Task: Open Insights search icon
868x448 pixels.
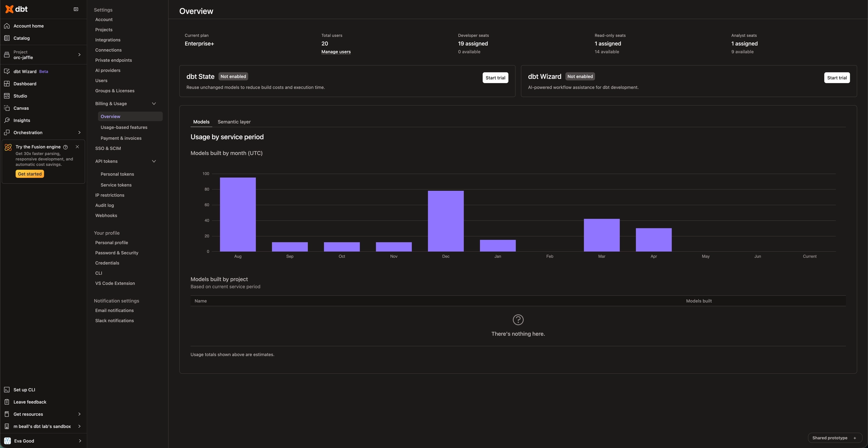Action: coord(7,120)
